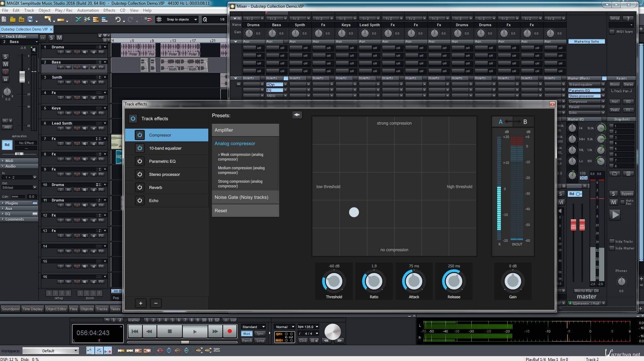Expand the Comments section in the Track Editor
644x361 pixels.
pyautogui.click(x=19, y=219)
